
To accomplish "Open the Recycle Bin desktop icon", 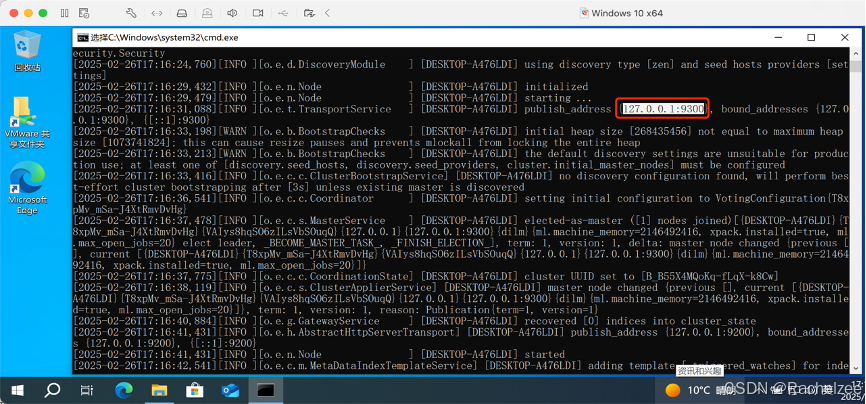I will [27, 51].
